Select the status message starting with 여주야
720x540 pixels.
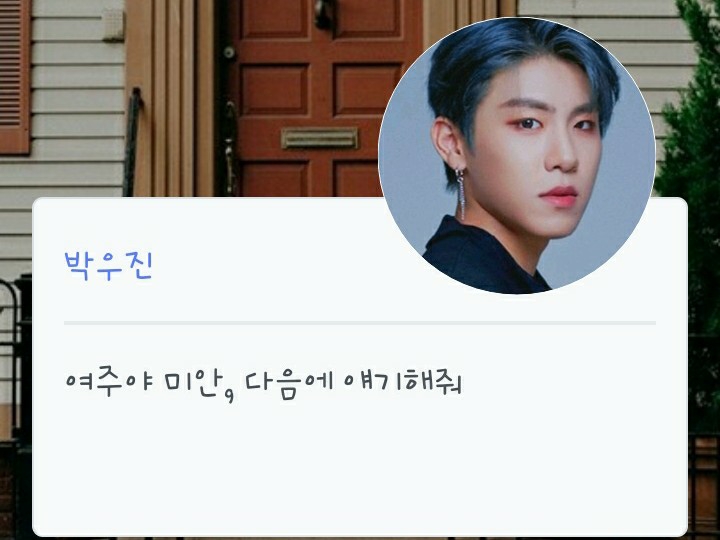[x=264, y=383]
